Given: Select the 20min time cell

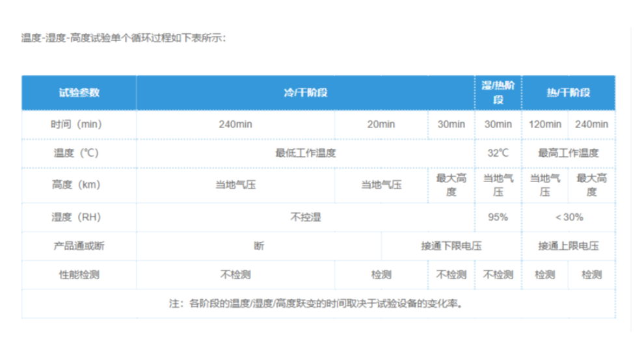Looking at the screenshot, I should [x=381, y=124].
